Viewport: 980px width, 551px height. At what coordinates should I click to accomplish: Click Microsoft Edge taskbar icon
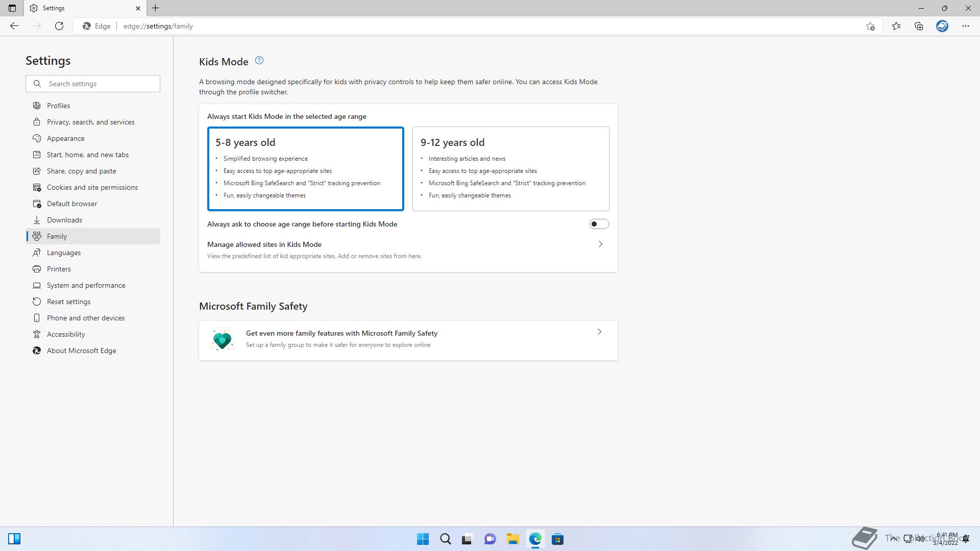click(535, 539)
